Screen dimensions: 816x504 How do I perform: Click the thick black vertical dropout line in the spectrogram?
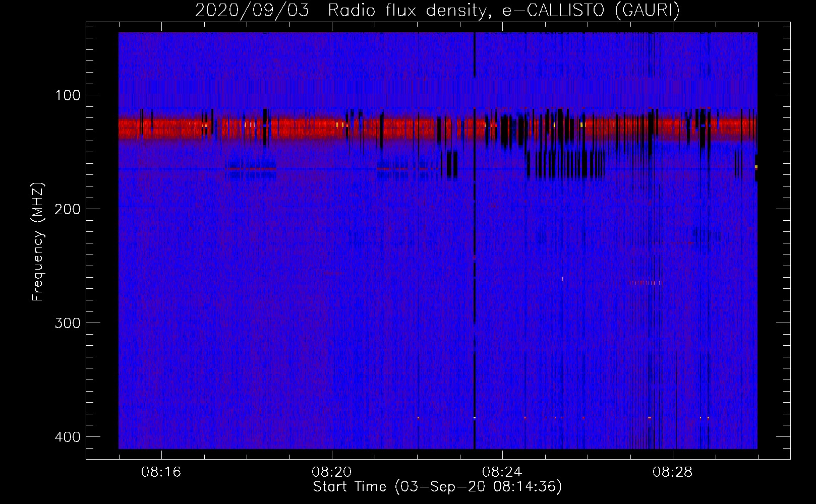point(475,240)
